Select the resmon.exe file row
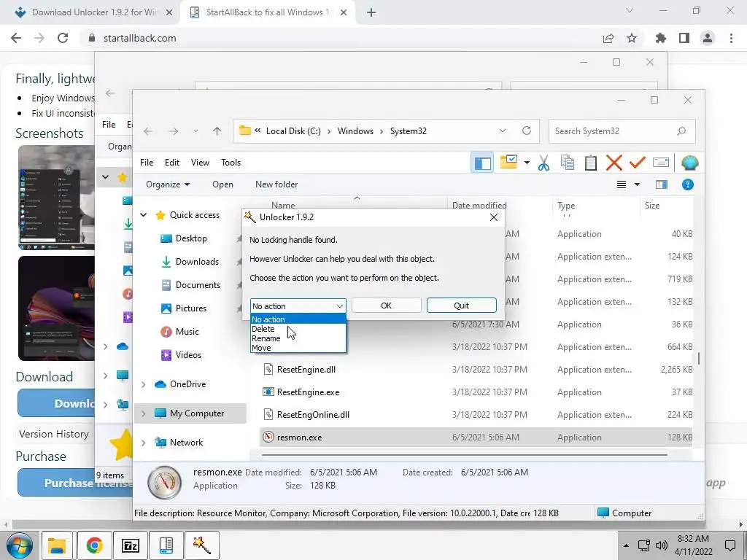747x560 pixels. click(476, 437)
